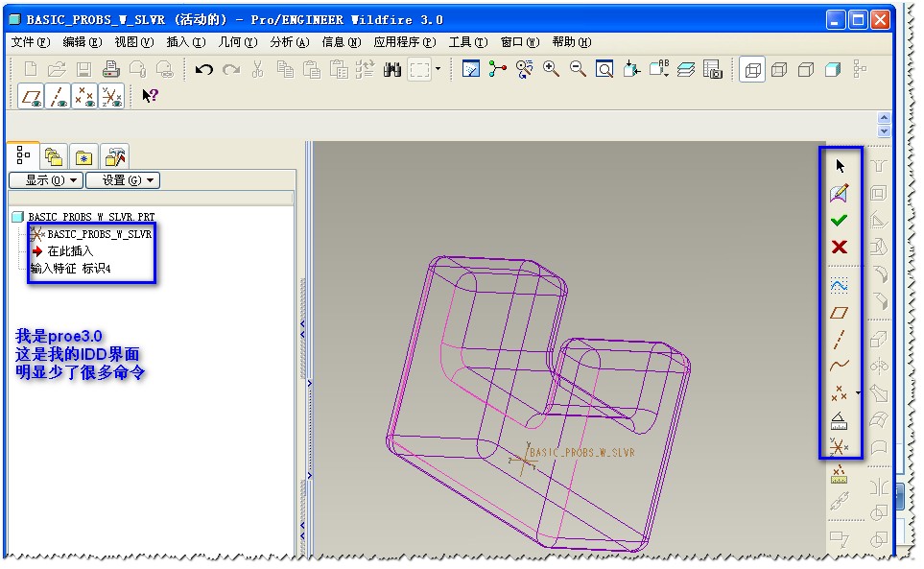Click the Print icon in the toolbar
This screenshot has height=569, width=924.
point(110,69)
